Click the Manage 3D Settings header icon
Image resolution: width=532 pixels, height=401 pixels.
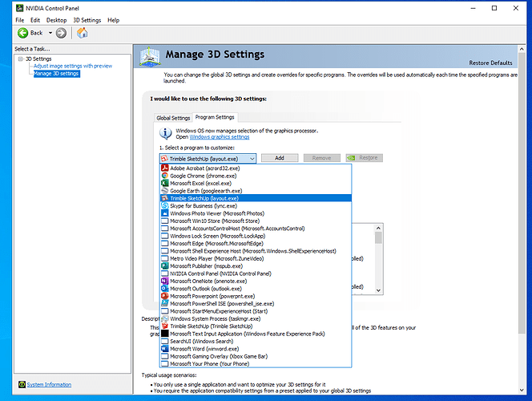150,56
